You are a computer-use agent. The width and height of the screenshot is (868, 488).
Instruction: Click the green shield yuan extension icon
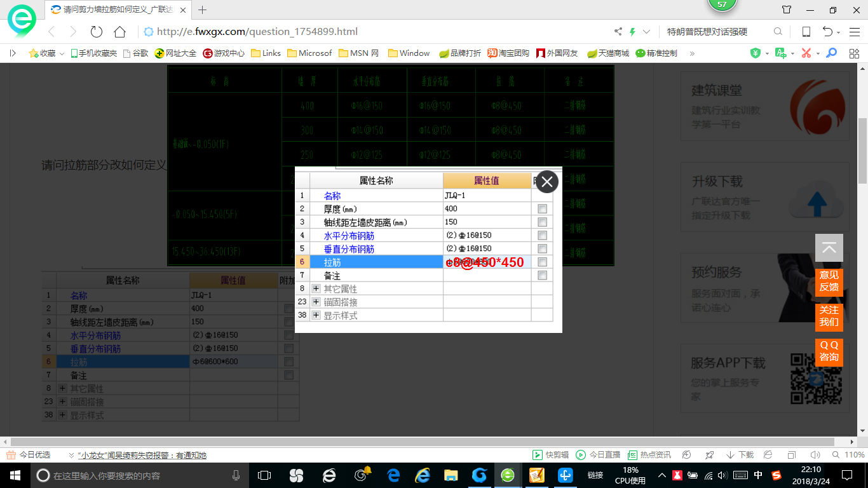[755, 53]
